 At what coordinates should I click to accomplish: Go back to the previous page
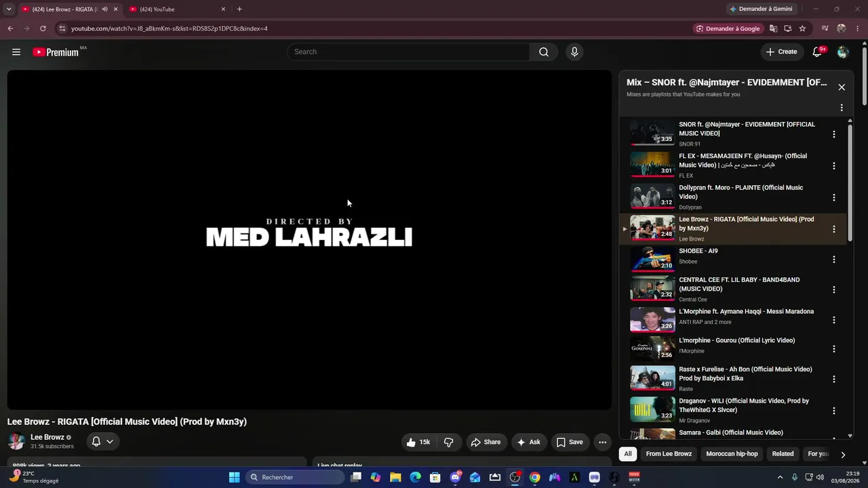pos(10,28)
